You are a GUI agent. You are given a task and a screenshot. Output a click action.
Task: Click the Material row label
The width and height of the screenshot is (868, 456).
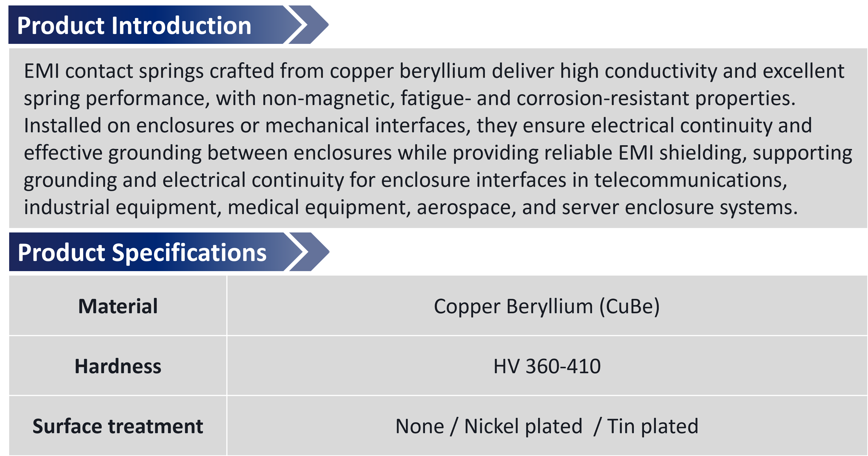tap(118, 306)
